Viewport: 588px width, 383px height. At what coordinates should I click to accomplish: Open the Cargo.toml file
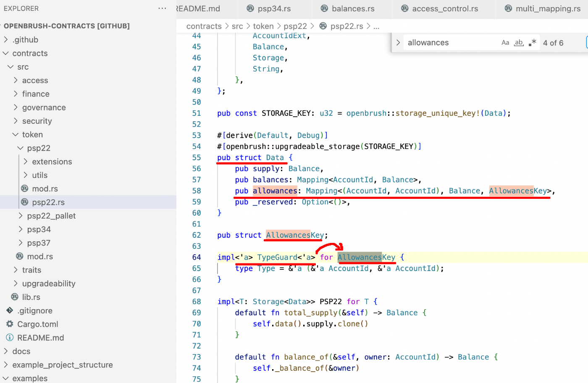pyautogui.click(x=38, y=324)
